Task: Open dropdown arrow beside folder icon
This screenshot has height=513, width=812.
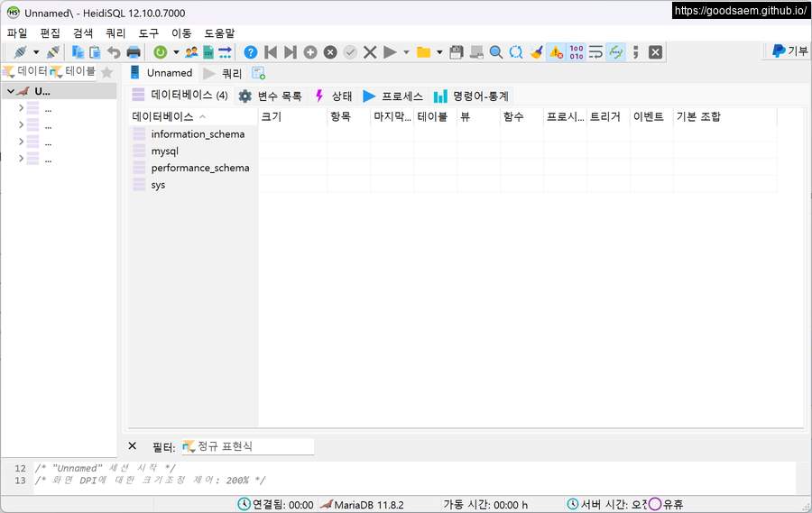Action: 439,52
